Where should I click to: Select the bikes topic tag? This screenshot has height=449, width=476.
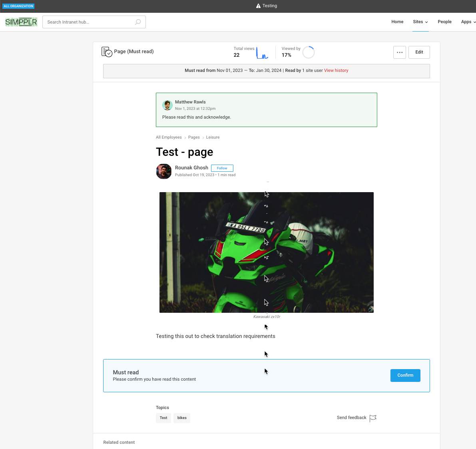182,418
